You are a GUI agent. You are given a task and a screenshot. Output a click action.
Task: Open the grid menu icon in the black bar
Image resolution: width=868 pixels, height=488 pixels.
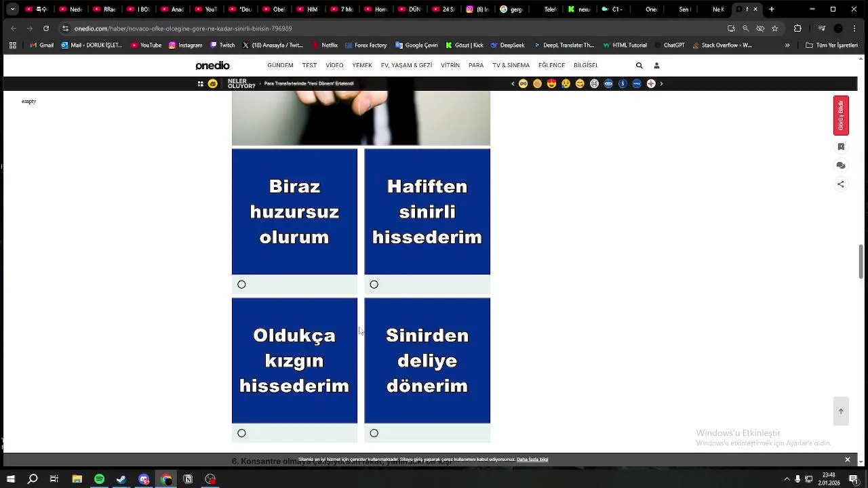[x=200, y=83]
